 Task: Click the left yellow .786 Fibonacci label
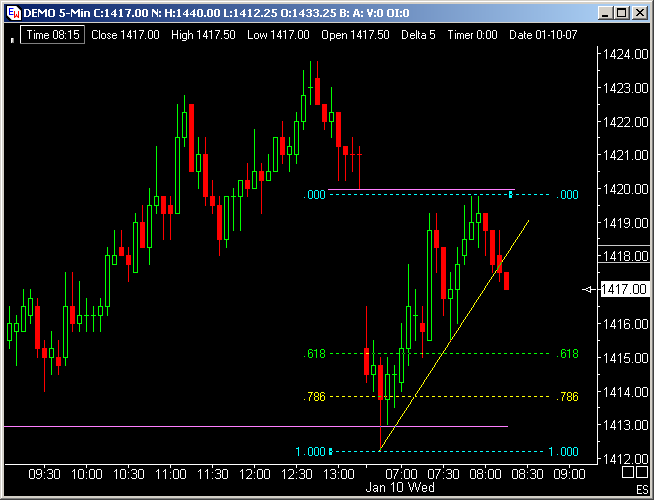tap(314, 396)
